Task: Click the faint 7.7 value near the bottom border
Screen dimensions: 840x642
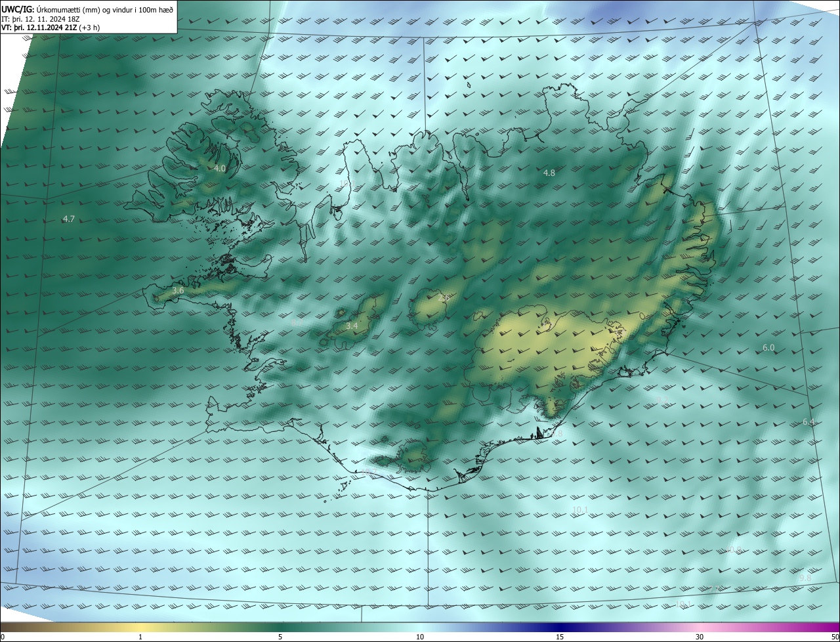Action: (x=713, y=589)
